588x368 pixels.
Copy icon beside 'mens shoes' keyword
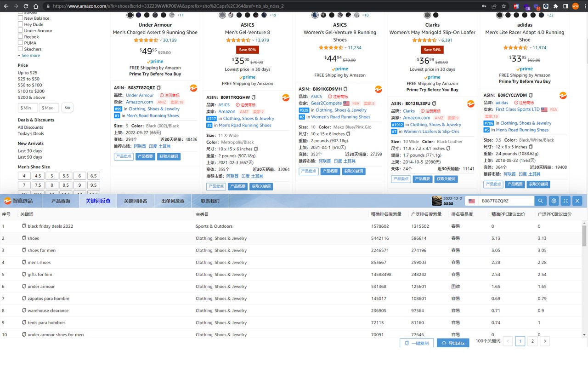(x=24, y=262)
